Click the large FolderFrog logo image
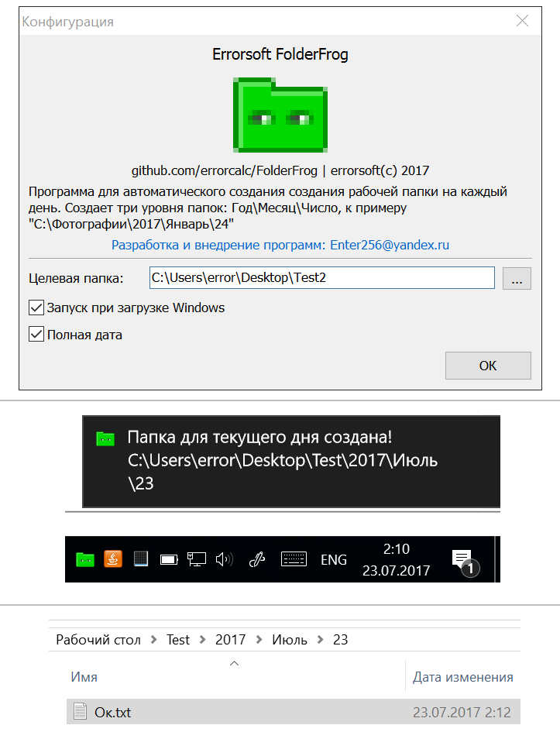Viewport: 560px width, 732px height. (280, 115)
